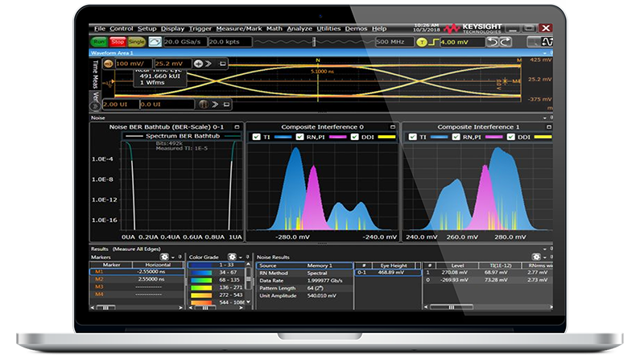Screen dimensions: 644x362
Task: Click the blue TI color swatch in Interference 0
Action: coord(283,137)
